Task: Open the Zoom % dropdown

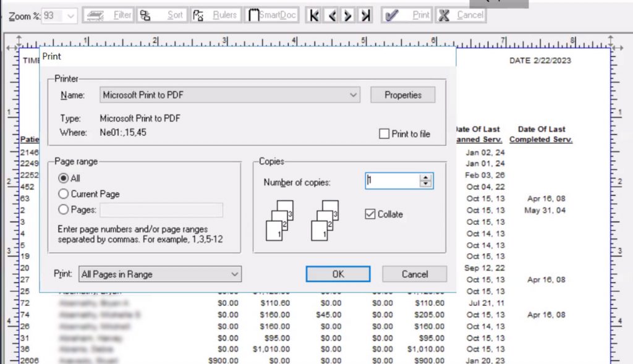Action: (70, 16)
